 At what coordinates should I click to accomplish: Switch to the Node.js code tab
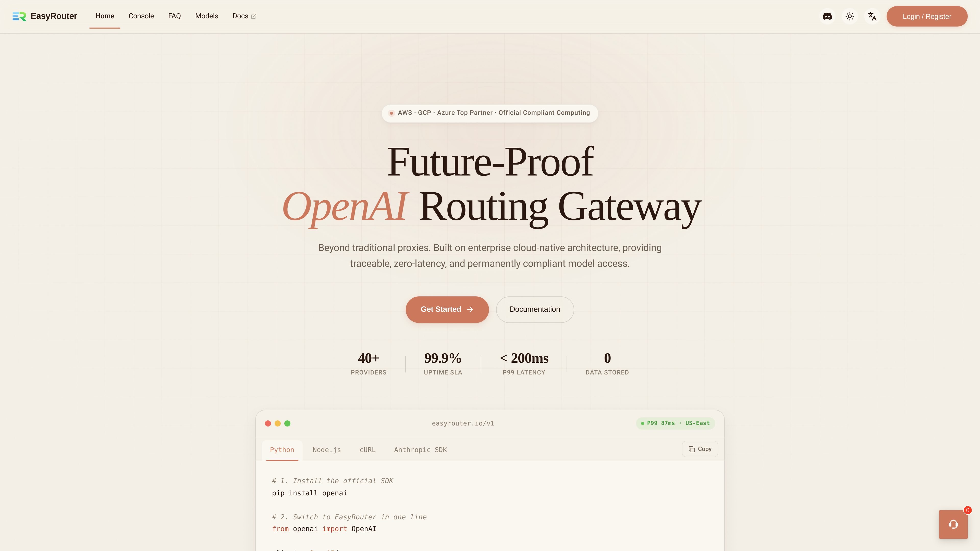[x=327, y=450]
